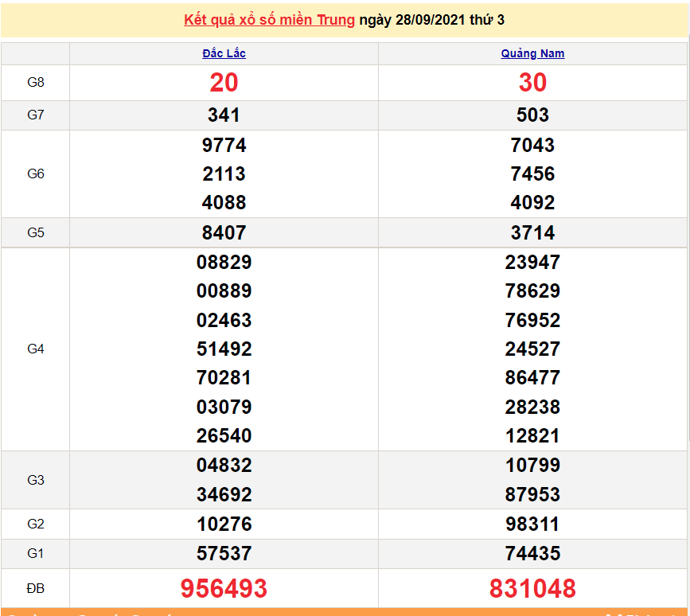Click G1 number 74435

coord(532,553)
